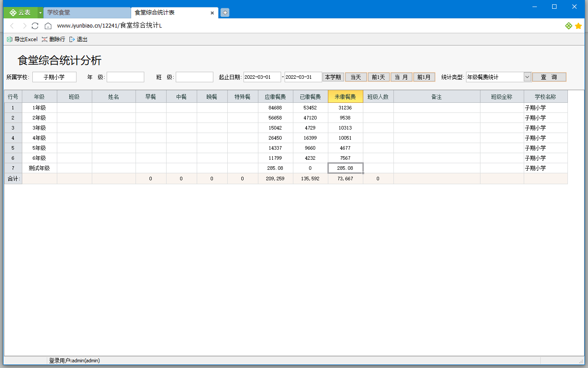
Task: Select row number 4 header
Action: tap(13, 138)
